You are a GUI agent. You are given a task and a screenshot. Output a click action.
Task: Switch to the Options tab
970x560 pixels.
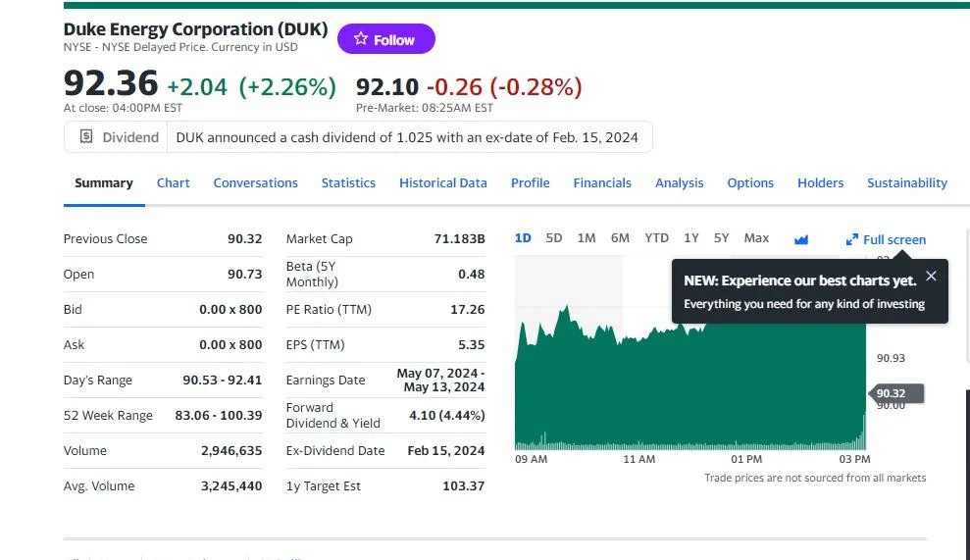click(750, 182)
